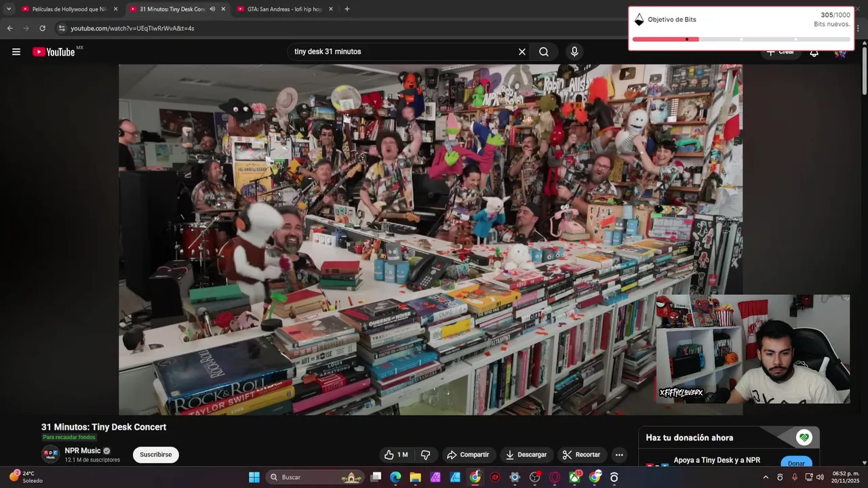Viewport: 868px width, 488px height.
Task: Open the NPR Music channel avatar
Action: [50, 455]
